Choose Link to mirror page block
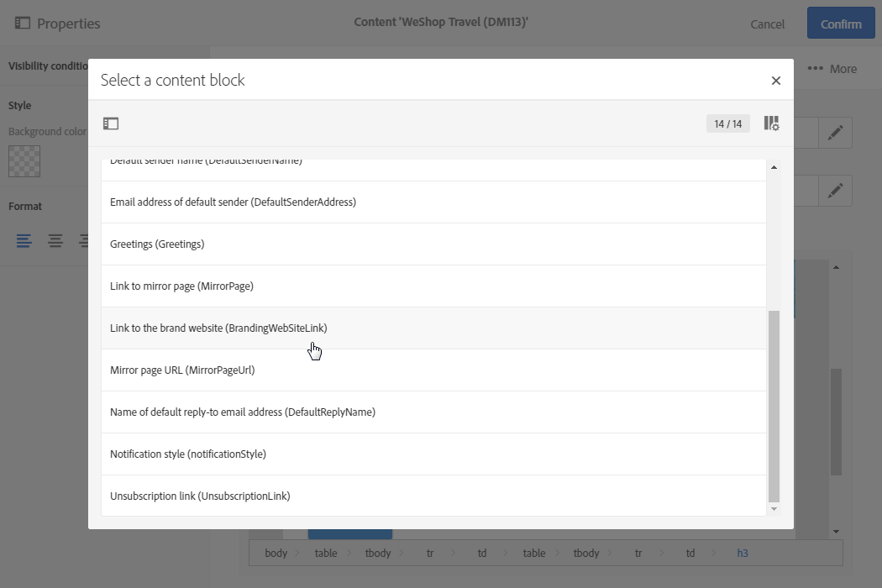This screenshot has width=882, height=588. 181,286
